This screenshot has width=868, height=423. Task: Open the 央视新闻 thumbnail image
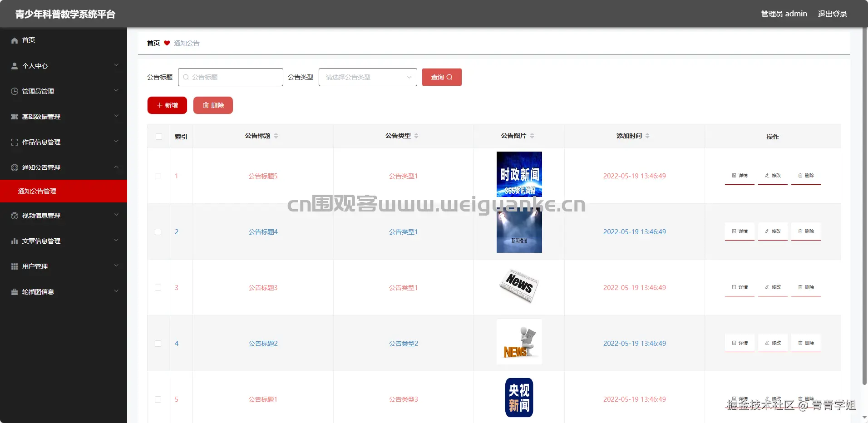coord(519,398)
